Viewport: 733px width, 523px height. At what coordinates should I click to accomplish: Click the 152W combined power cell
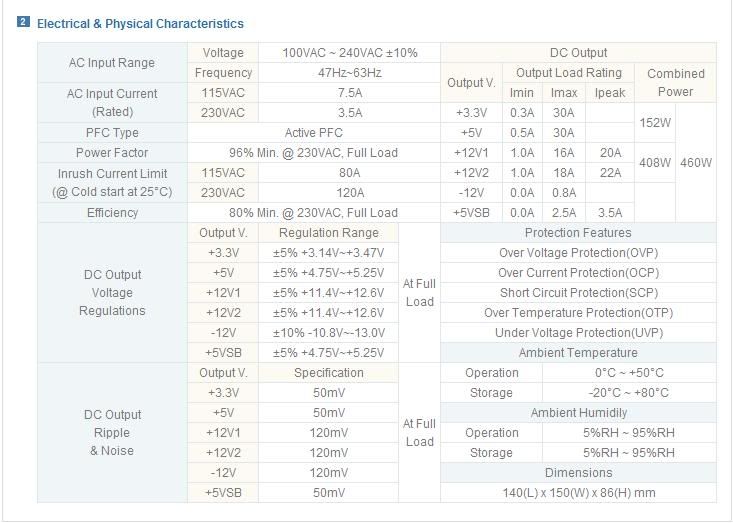655,122
